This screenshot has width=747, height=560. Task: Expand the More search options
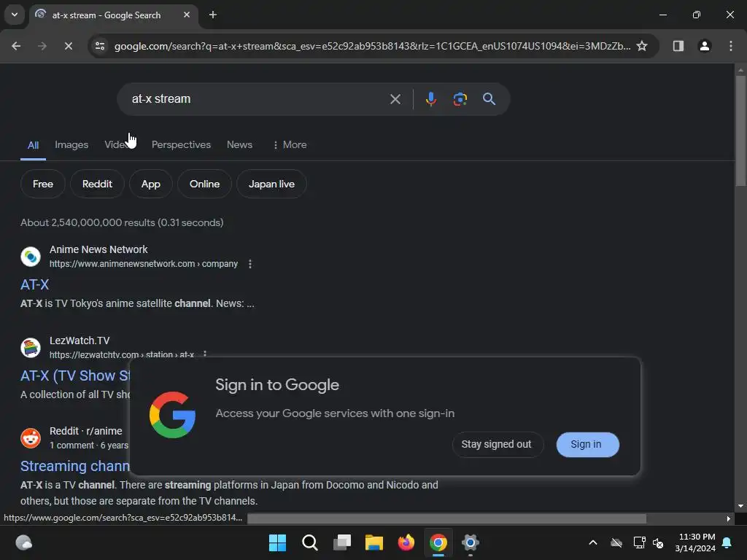[290, 145]
